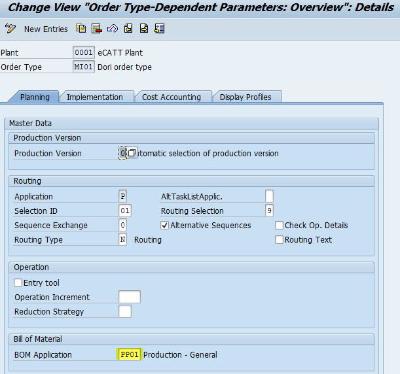Click the BOM Application field PP01
This screenshot has width=400, height=374.
click(x=129, y=354)
